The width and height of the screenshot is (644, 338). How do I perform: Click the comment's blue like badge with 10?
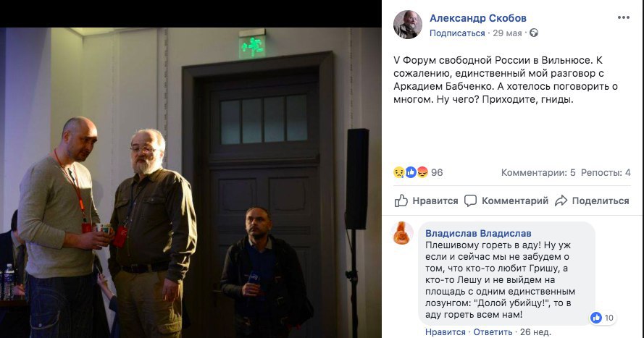point(602,318)
